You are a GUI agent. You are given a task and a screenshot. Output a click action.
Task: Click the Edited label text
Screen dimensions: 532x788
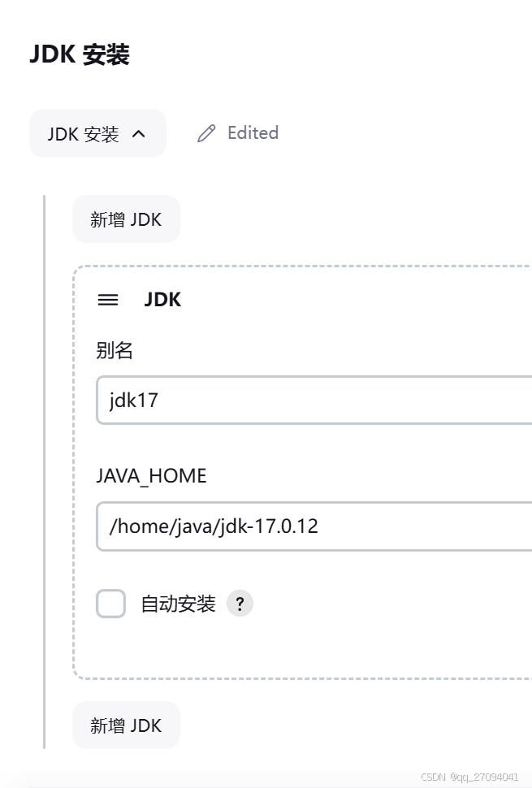tap(253, 132)
